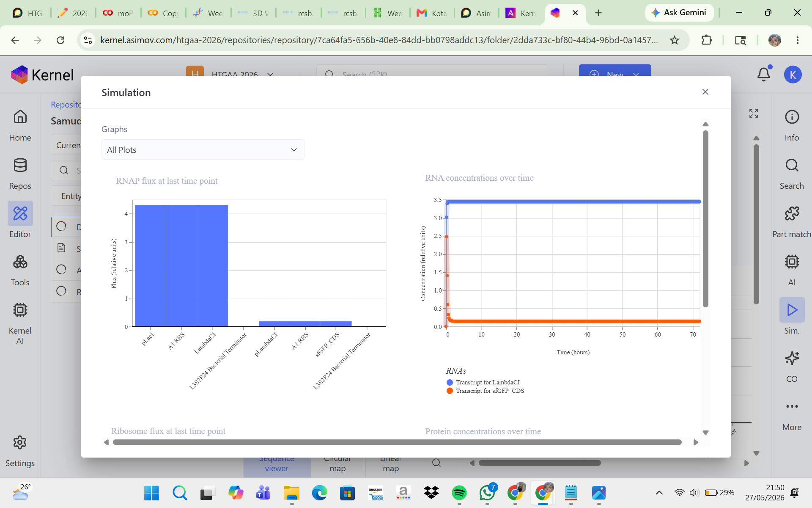Open Spotify from the taskbar

[x=459, y=493]
